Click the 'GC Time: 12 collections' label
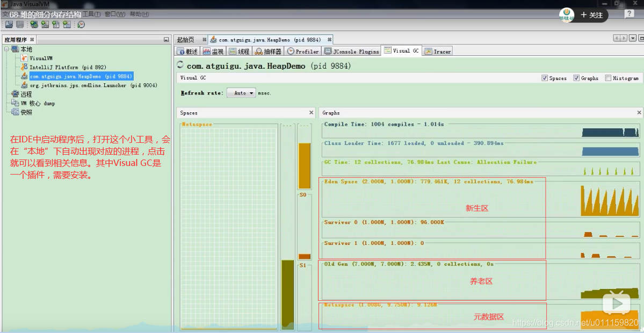This screenshot has width=644, height=333. (363, 162)
